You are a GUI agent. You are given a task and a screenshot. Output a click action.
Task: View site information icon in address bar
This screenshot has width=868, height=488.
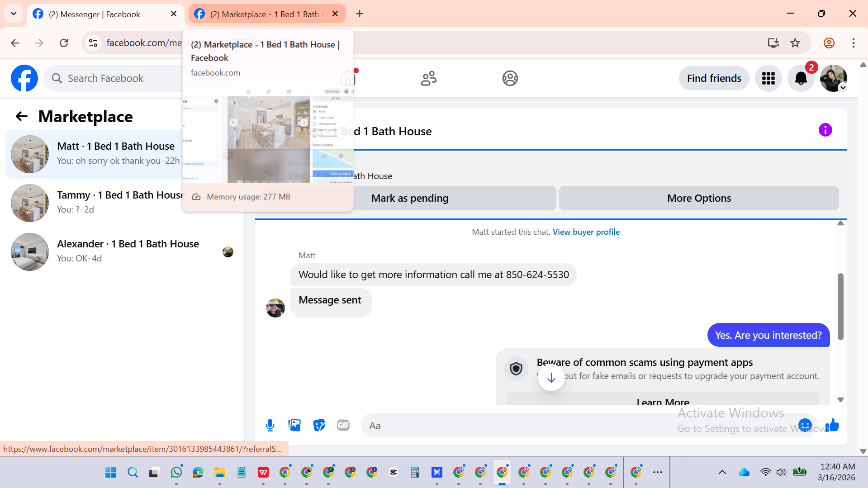(x=93, y=43)
